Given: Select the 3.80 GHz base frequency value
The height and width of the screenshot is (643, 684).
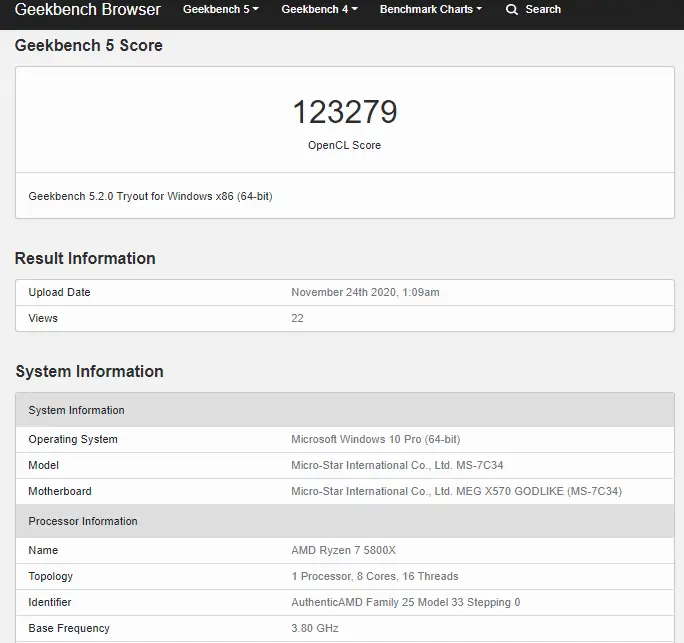Looking at the screenshot, I should (x=315, y=628).
